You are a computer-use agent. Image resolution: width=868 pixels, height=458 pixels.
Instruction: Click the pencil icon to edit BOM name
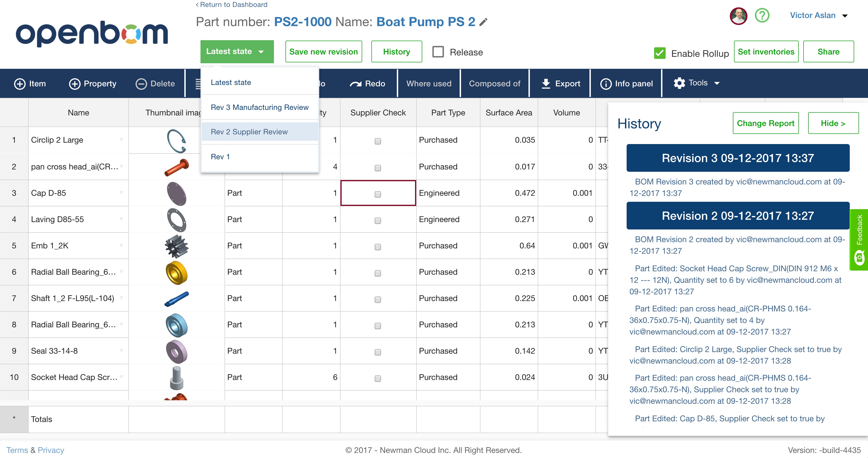tap(483, 22)
